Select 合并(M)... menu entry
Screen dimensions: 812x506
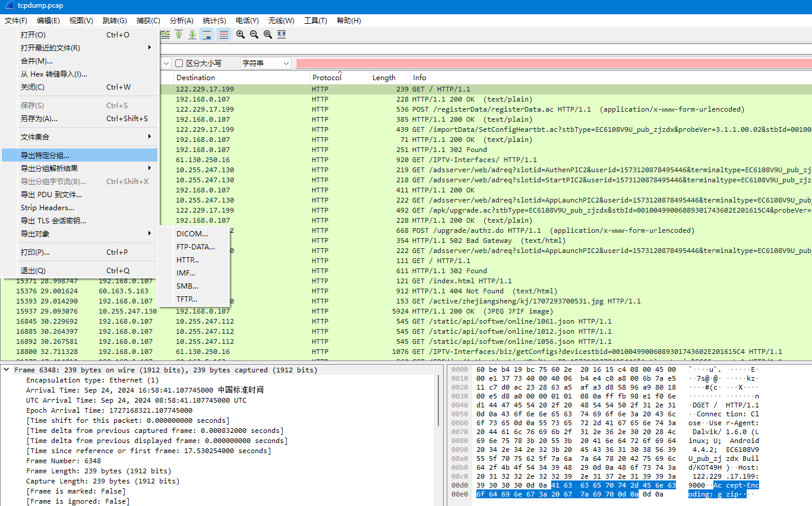coord(80,61)
